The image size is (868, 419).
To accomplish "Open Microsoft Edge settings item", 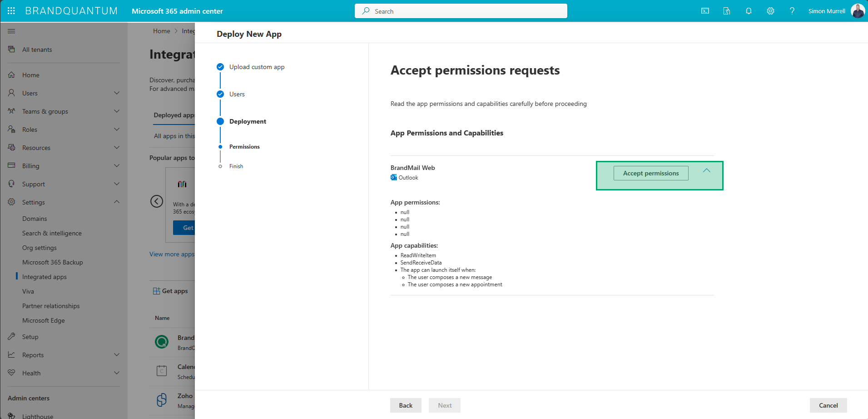I will click(44, 320).
